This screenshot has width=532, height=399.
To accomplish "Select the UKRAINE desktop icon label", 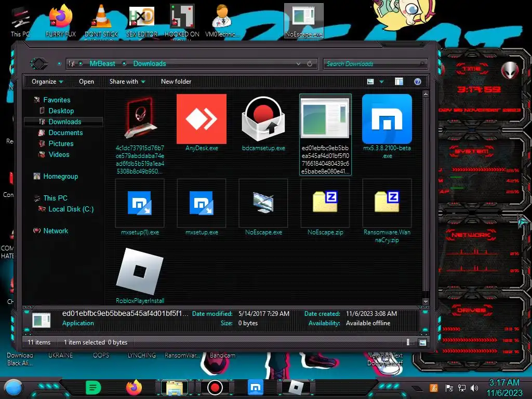I will 60,355.
